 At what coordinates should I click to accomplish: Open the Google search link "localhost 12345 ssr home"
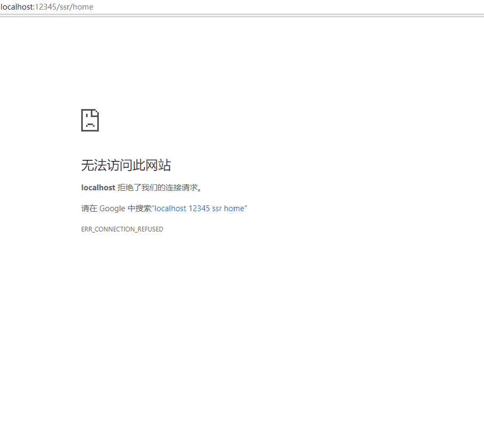click(x=199, y=208)
